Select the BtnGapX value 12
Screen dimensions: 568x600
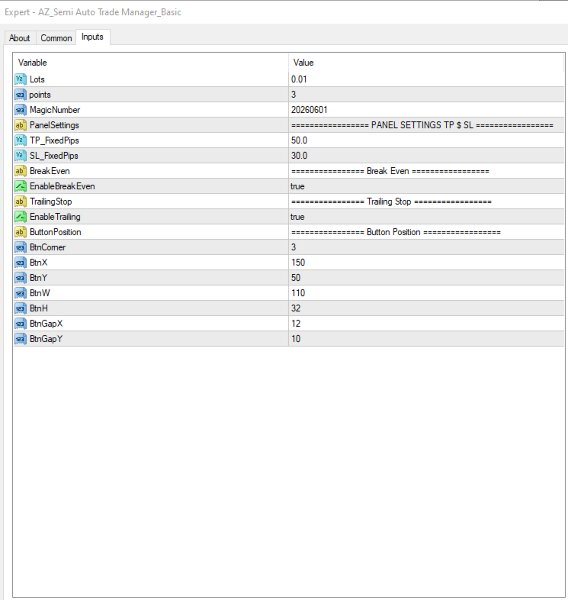(296, 324)
